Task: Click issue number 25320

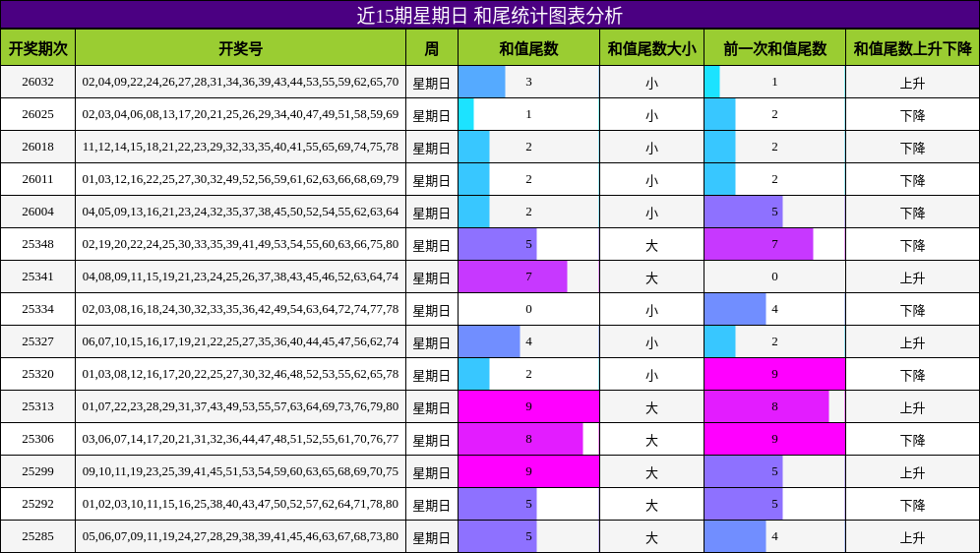Action: tap(37, 374)
